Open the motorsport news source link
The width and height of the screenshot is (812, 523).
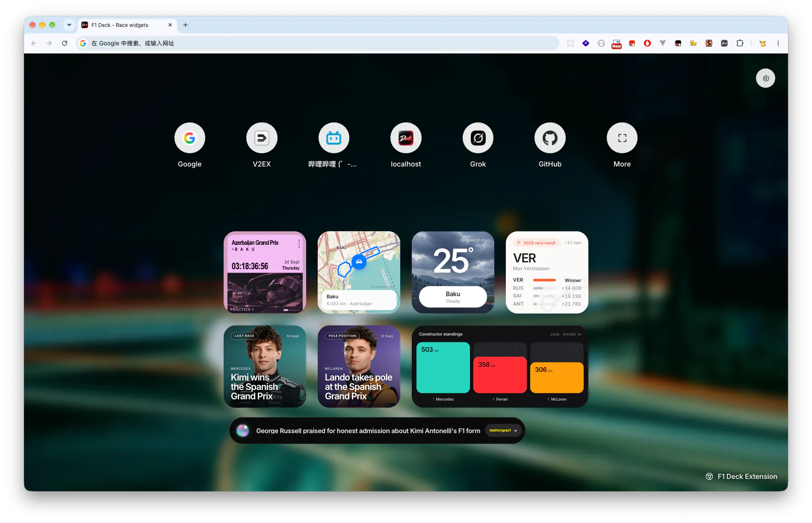click(503, 431)
